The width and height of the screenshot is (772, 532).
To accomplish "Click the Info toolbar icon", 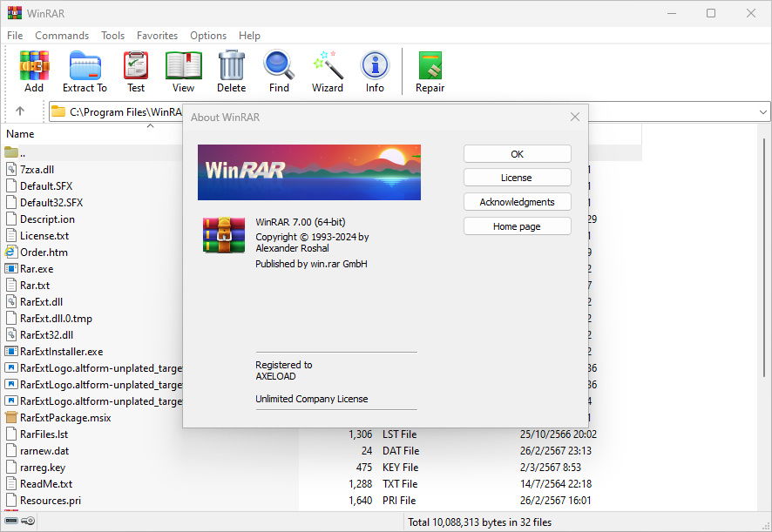I will [x=375, y=65].
